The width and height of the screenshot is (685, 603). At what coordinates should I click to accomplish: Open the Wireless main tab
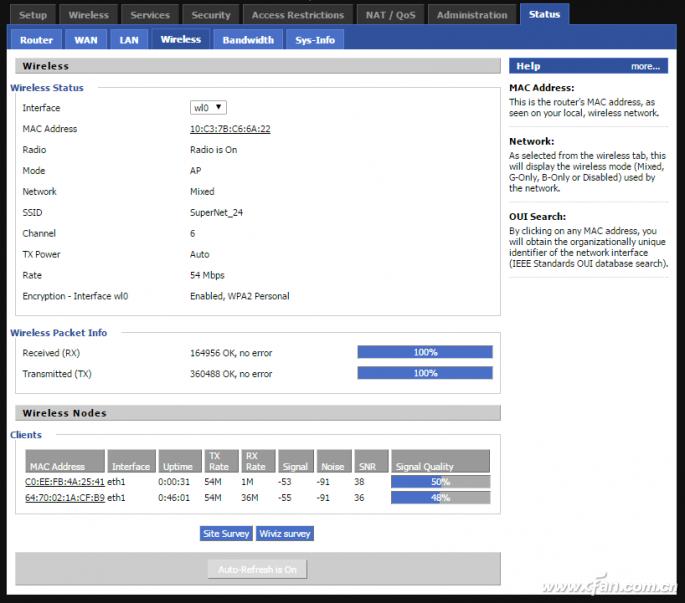(x=88, y=15)
